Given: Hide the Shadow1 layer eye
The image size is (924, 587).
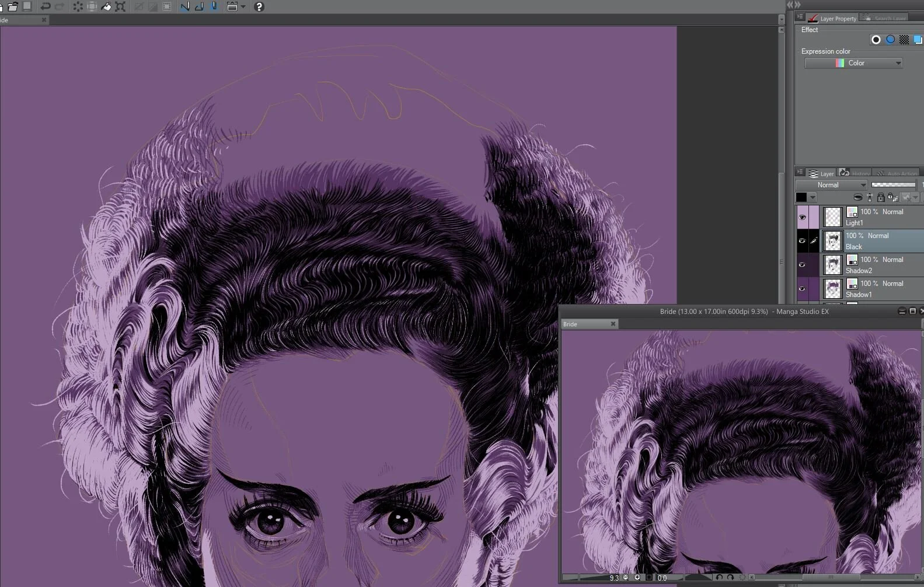Looking at the screenshot, I should [x=802, y=289].
